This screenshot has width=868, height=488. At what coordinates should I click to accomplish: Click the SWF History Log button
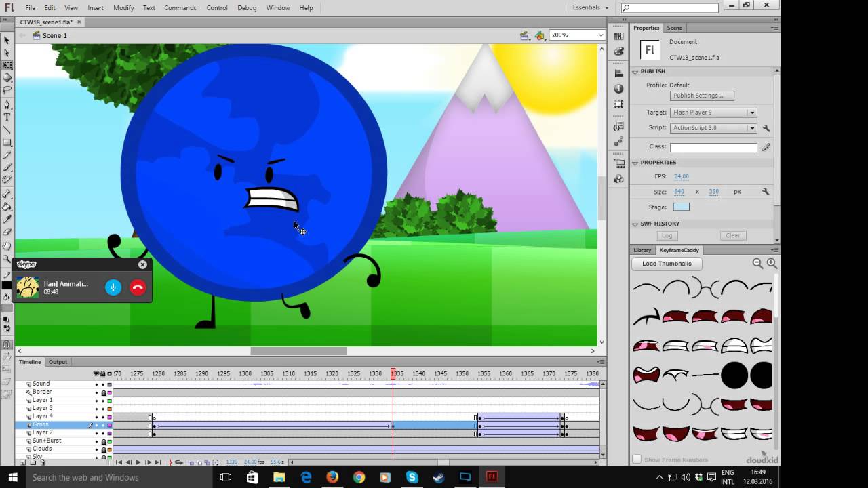pyautogui.click(x=667, y=235)
